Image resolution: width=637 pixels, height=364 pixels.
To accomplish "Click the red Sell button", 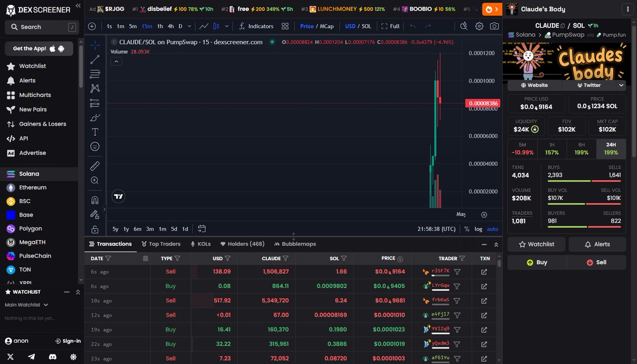I will (x=597, y=262).
